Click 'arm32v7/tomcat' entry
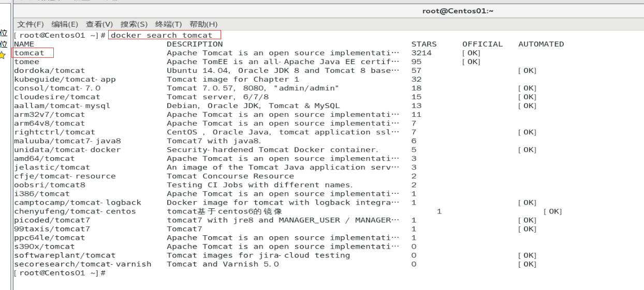 click(x=50, y=114)
